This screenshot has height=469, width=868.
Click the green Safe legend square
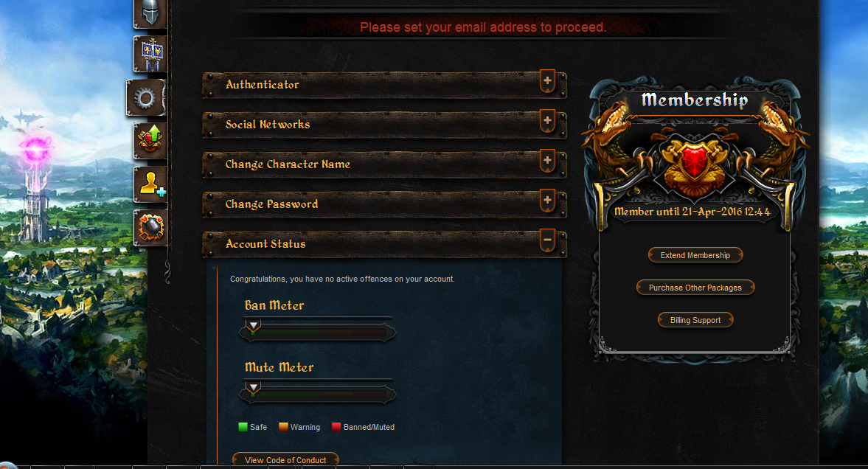(x=243, y=427)
